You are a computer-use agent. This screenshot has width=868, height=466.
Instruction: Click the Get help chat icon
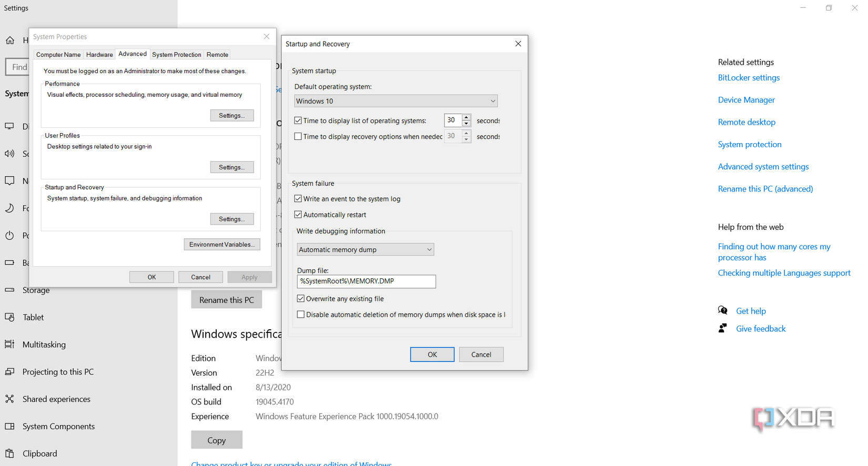coord(723,310)
